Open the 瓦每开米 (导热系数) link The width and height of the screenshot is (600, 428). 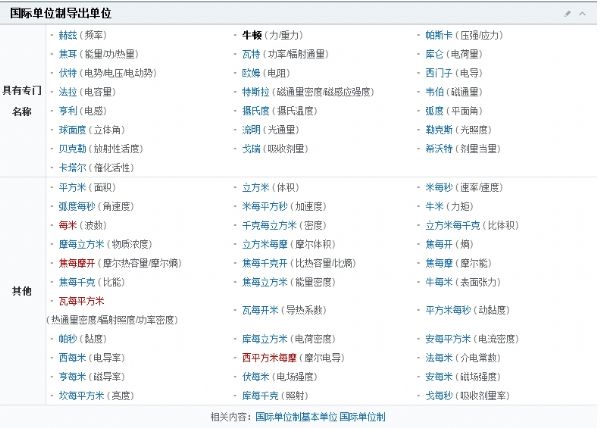260,310
